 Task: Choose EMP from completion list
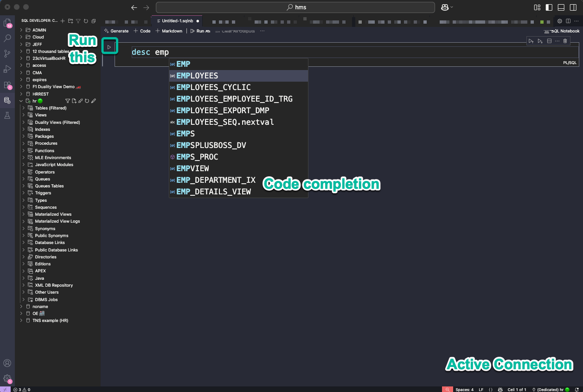[x=238, y=64]
